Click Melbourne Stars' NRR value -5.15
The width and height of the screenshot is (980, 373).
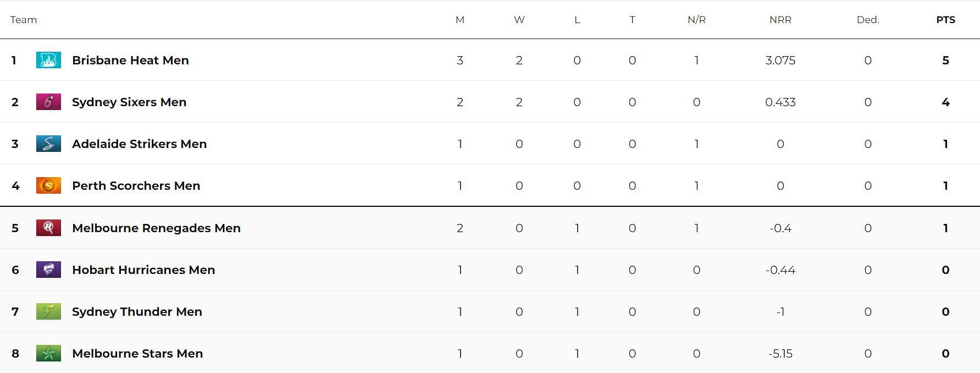click(780, 353)
